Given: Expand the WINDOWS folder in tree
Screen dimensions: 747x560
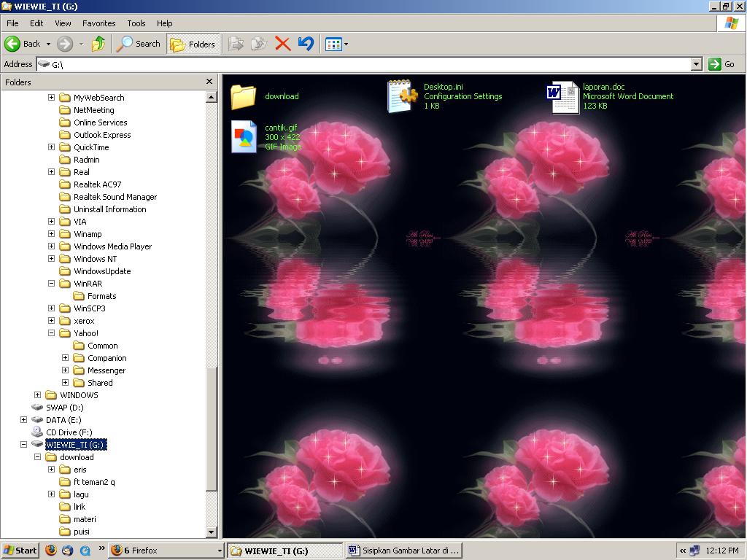Looking at the screenshot, I should tap(38, 394).
